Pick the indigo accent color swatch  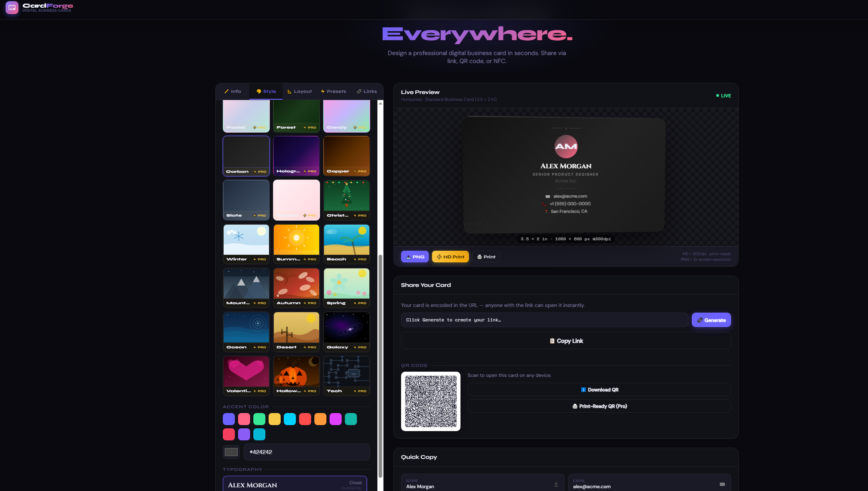229,419
